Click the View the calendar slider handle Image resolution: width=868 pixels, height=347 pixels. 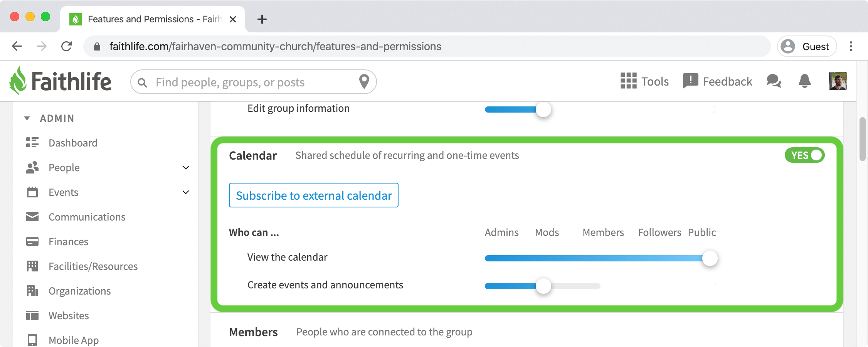(710, 258)
